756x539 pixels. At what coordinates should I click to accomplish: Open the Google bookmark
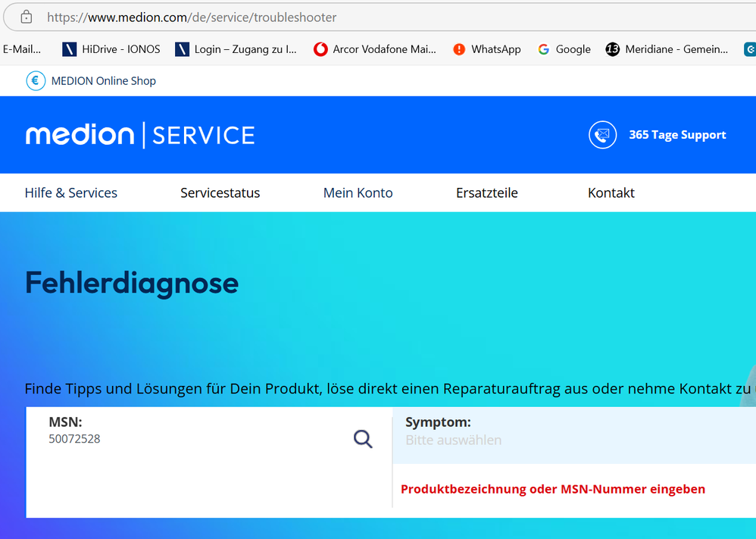pos(564,49)
